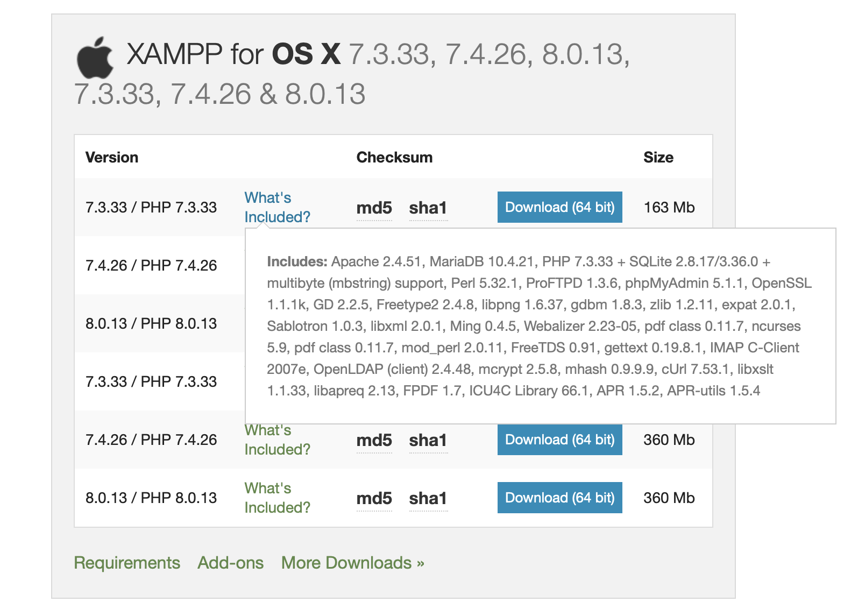Viewport: 858px width, 616px height.
Task: Show sha1 checksum for 360 Mb 7.4.26
Action: pyautogui.click(x=428, y=440)
